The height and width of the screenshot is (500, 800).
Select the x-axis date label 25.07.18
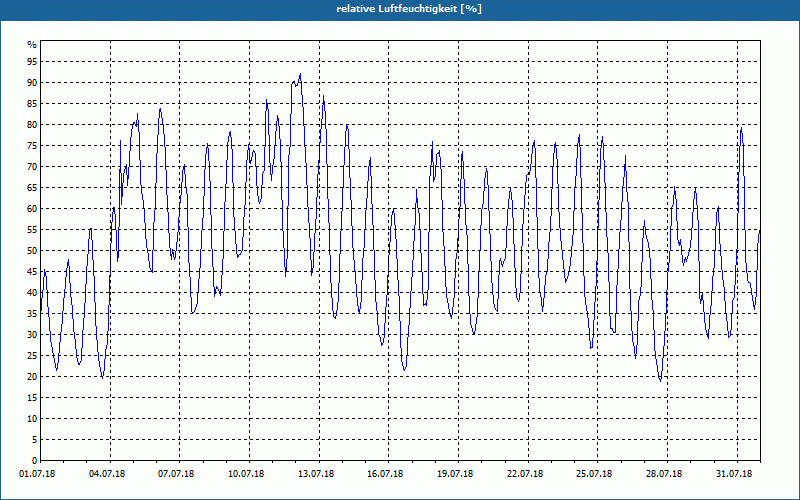coord(594,474)
